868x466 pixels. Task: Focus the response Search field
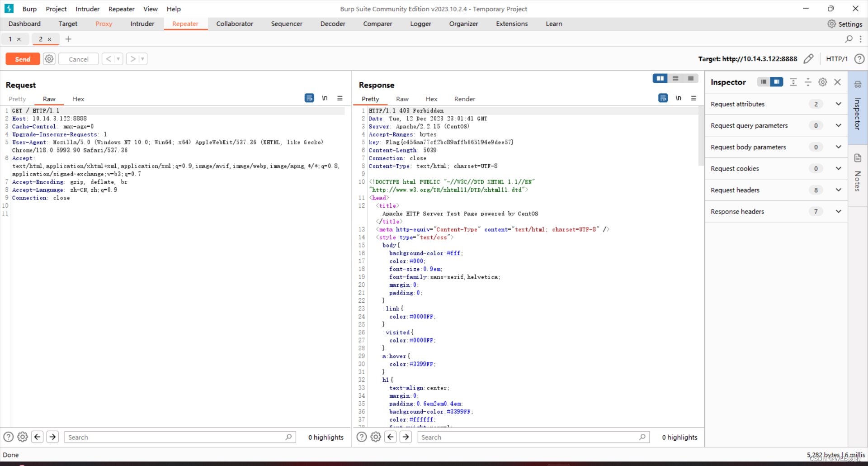pos(533,437)
